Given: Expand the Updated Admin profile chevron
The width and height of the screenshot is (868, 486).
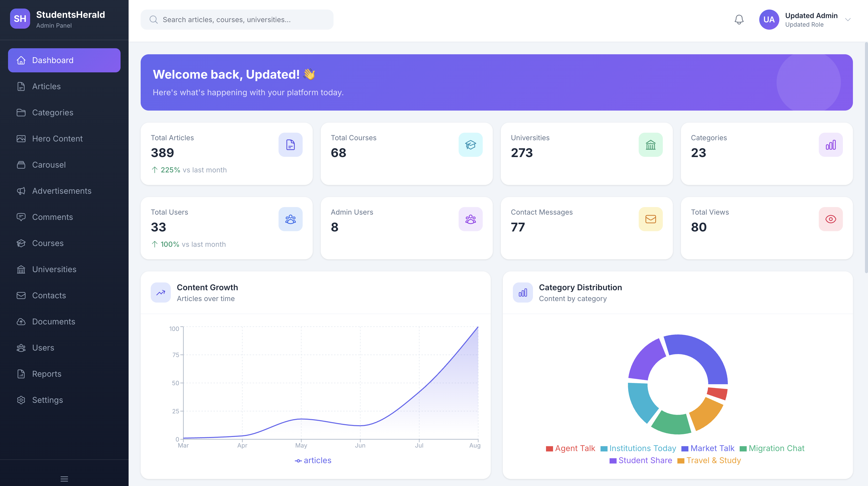Looking at the screenshot, I should click(848, 20).
